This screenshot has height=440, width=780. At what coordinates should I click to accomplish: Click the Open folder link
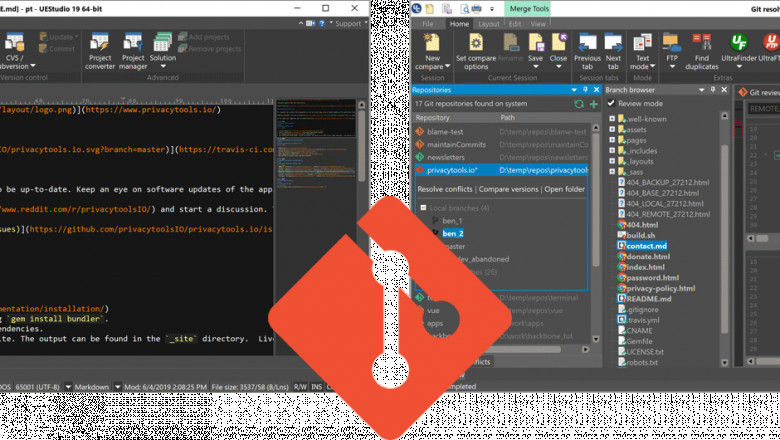point(565,189)
